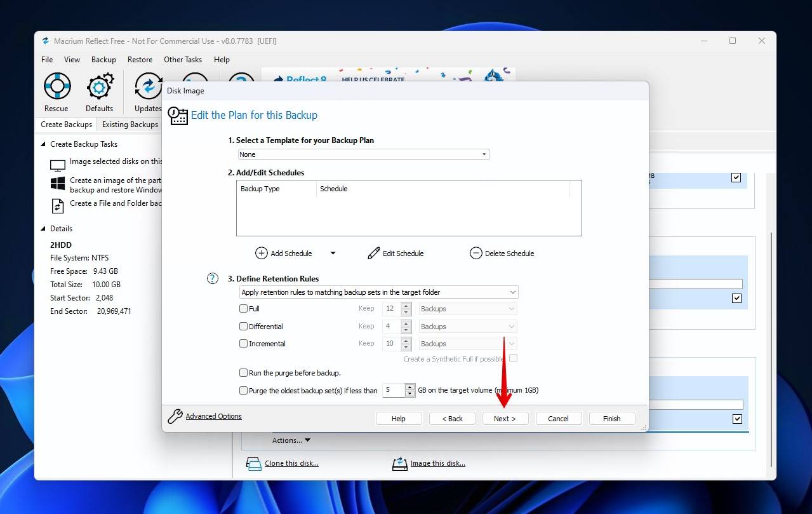Open the Defaults gear icon
The width and height of the screenshot is (812, 514).
point(100,86)
